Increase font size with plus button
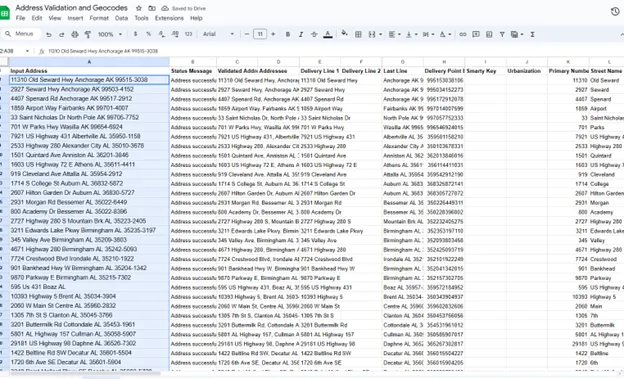This screenshot has height=379, width=624. click(273, 34)
